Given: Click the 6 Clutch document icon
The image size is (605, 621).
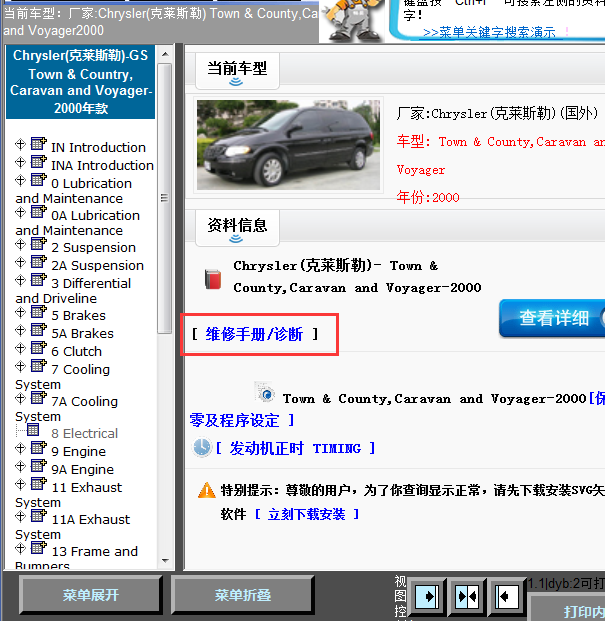Looking at the screenshot, I should coord(38,347).
